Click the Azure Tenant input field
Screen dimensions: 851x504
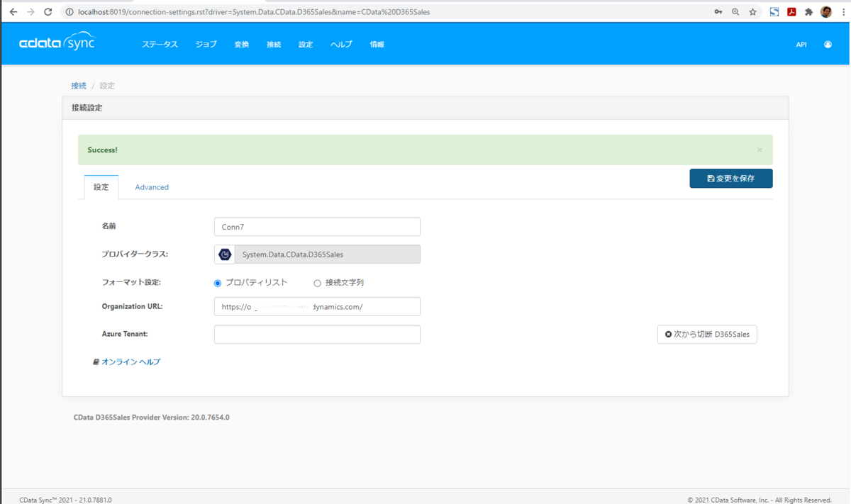coord(317,335)
